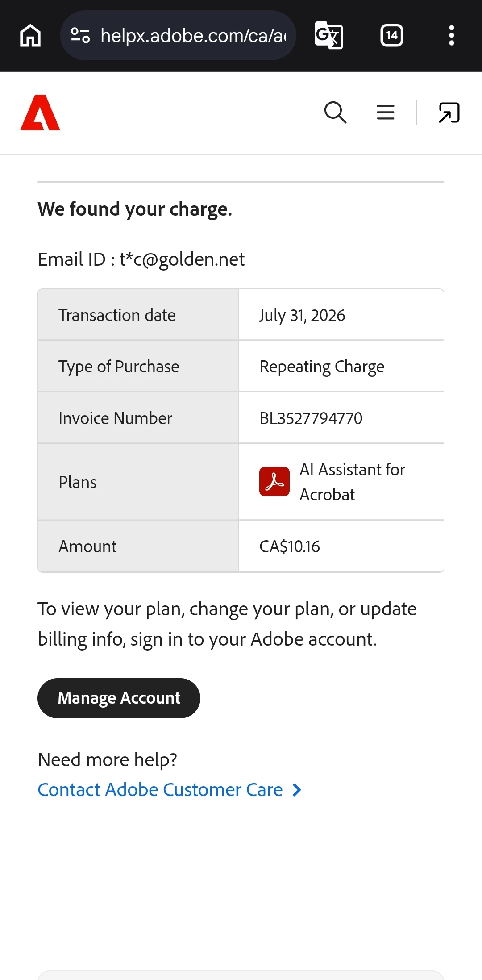Click the sign-in arrow icon in header
The width and height of the screenshot is (482, 980).
(449, 113)
